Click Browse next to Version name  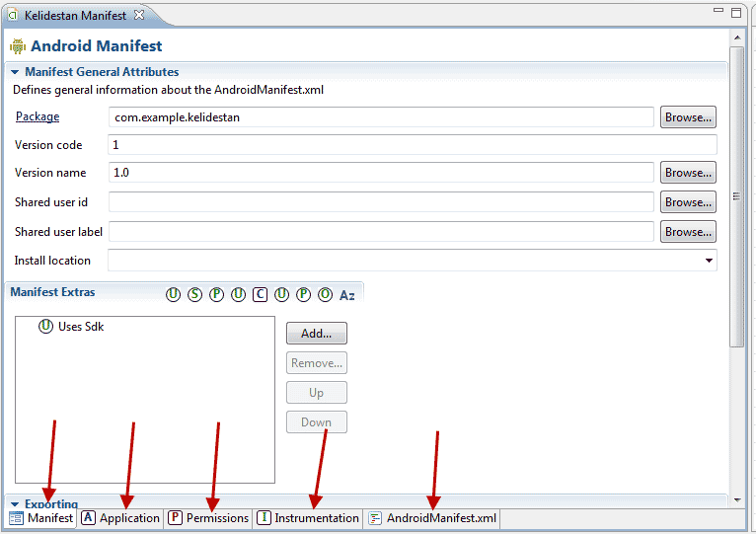click(x=688, y=173)
